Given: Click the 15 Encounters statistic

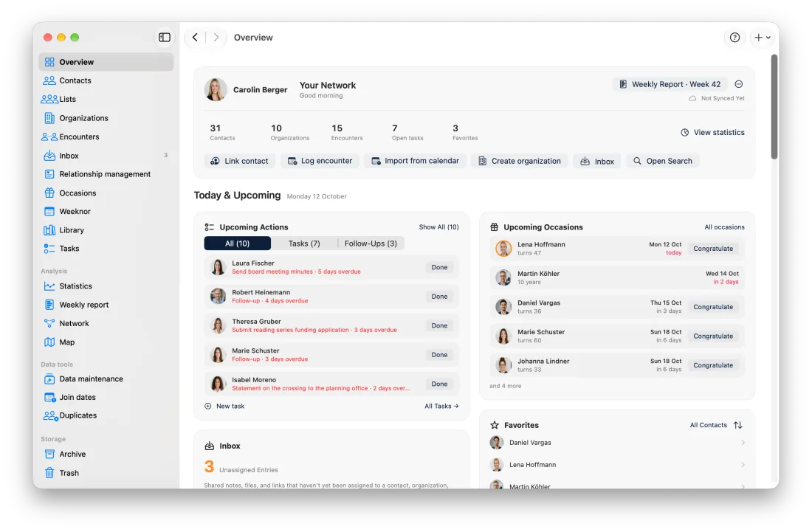Looking at the screenshot, I should click(x=347, y=132).
